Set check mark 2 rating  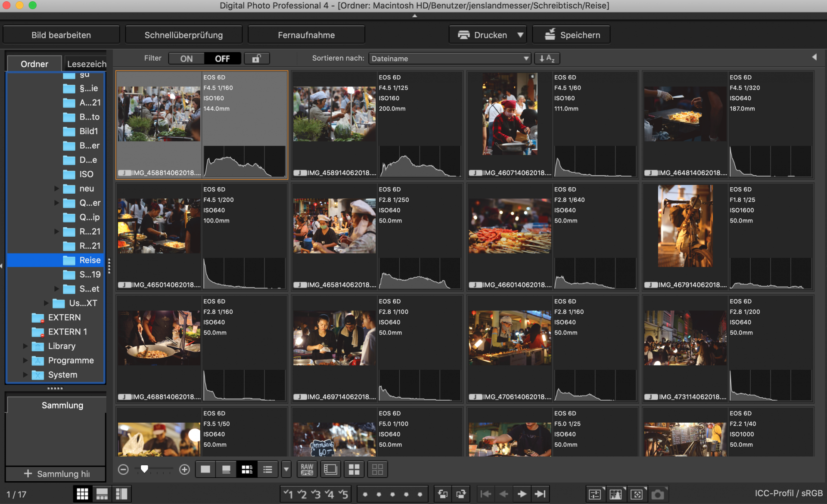coord(302,494)
